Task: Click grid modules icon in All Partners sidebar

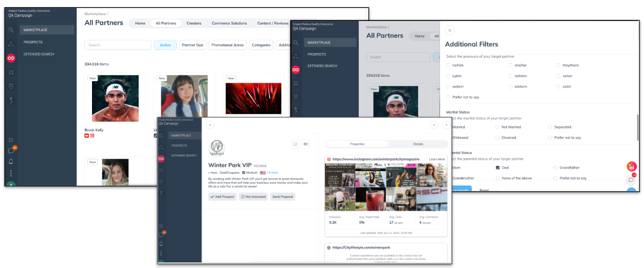Action: (11, 73)
